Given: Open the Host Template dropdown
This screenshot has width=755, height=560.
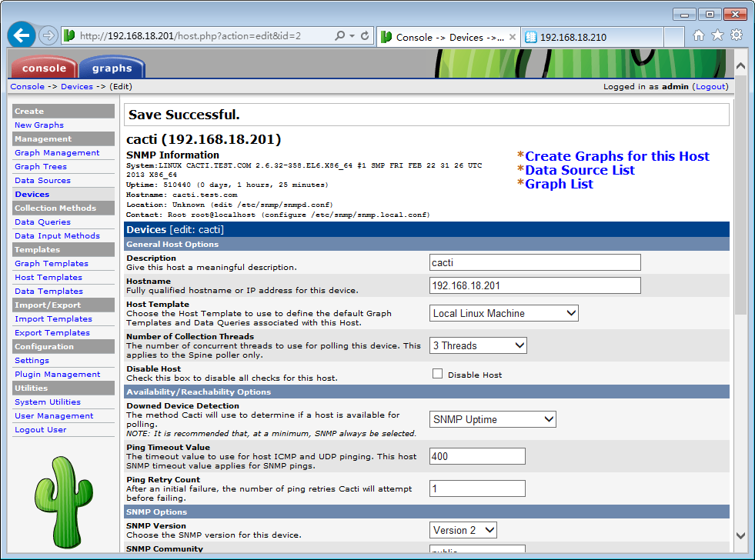Looking at the screenshot, I should pyautogui.click(x=503, y=313).
